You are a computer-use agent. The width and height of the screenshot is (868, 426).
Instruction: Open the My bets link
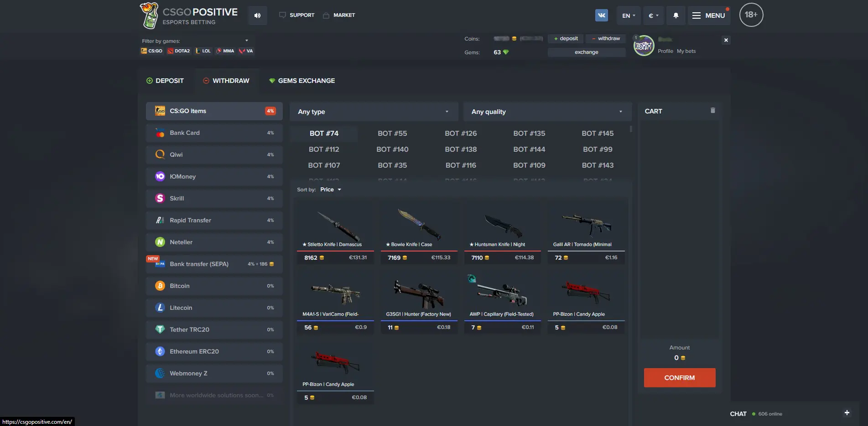click(686, 51)
